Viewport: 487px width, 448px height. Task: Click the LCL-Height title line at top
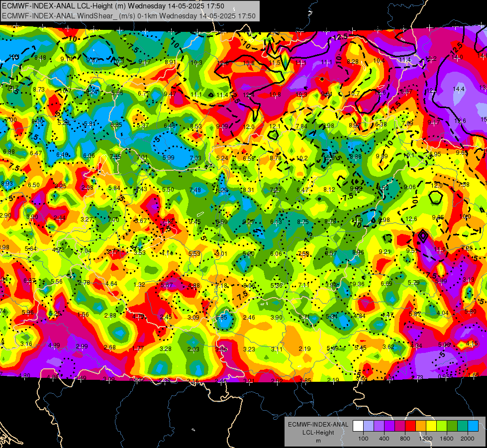(113, 6)
